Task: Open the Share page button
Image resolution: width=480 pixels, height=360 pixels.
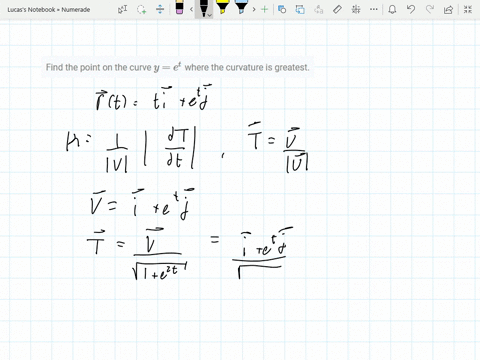Action: tap(448, 9)
